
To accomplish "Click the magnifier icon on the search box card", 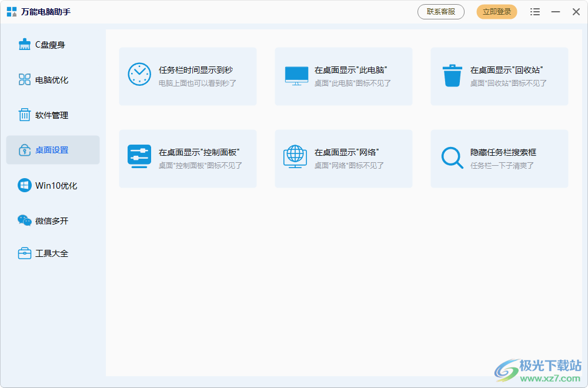I will point(451,157).
